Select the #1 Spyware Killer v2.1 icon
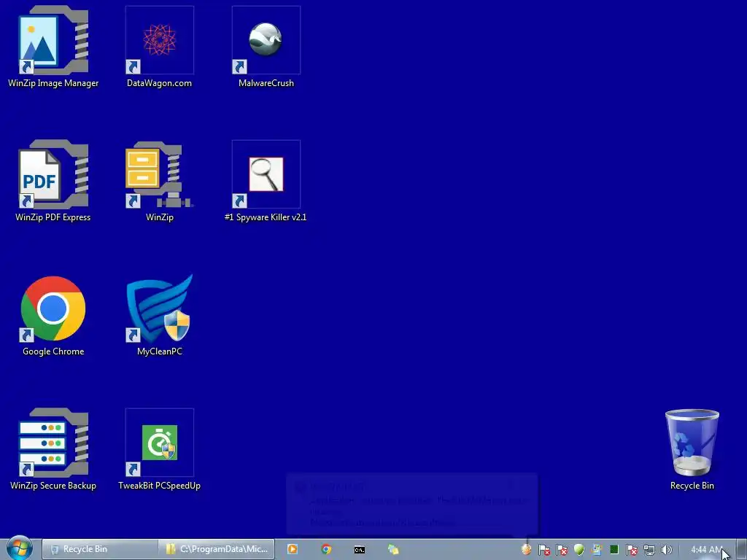The width and height of the screenshot is (747, 560). pos(266,181)
